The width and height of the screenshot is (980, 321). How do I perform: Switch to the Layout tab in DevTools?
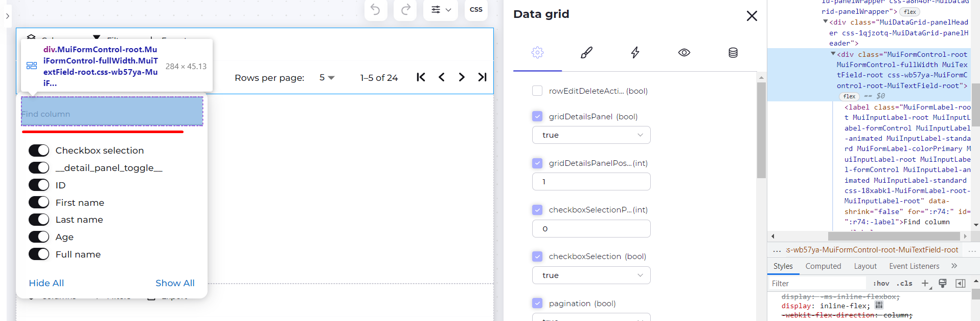(x=865, y=266)
